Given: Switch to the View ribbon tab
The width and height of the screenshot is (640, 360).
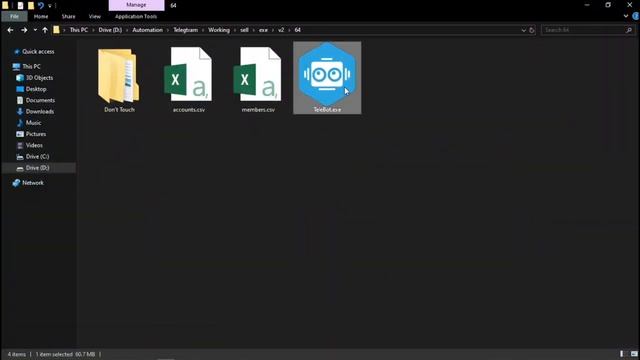Looking at the screenshot, I should click(x=95, y=16).
